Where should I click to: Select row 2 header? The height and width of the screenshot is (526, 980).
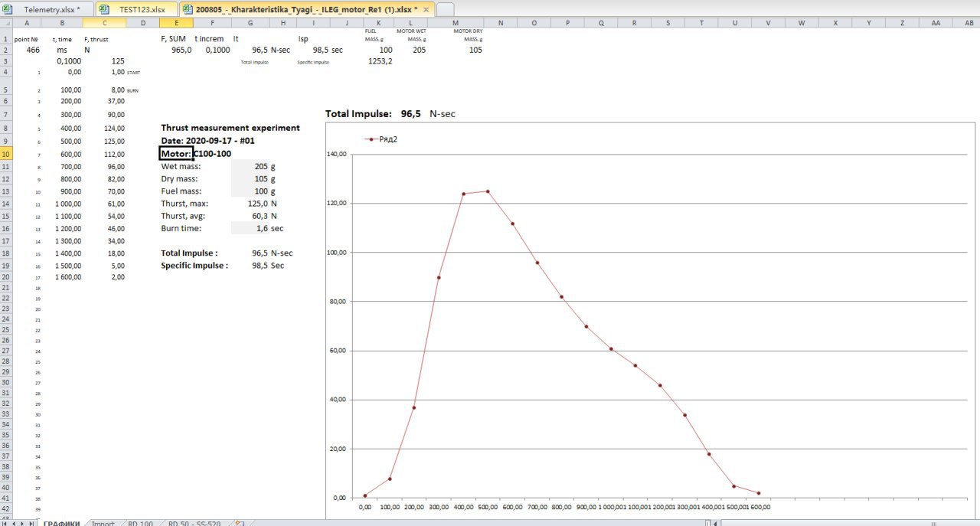(5, 50)
